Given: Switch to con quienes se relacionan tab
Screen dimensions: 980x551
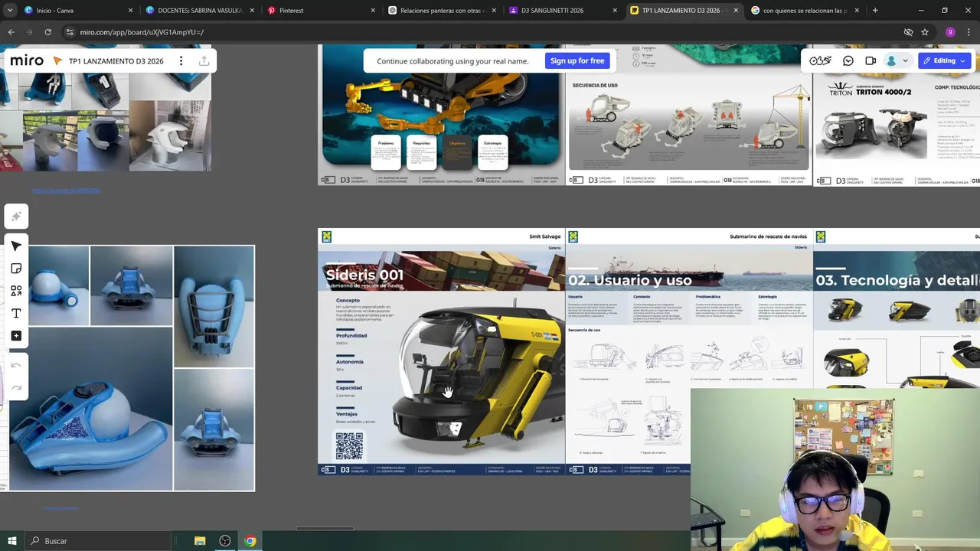Looking at the screenshot, I should pyautogui.click(x=805, y=11).
